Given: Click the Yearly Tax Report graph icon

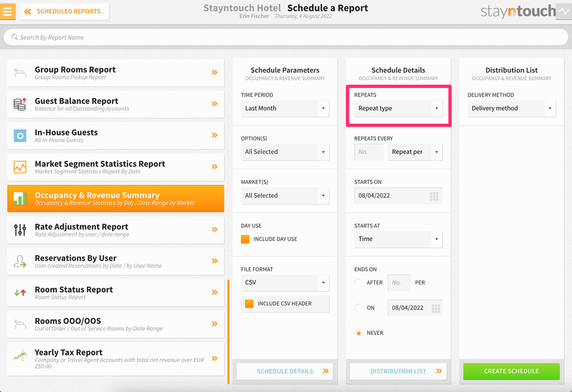Looking at the screenshot, I should pyautogui.click(x=20, y=355).
